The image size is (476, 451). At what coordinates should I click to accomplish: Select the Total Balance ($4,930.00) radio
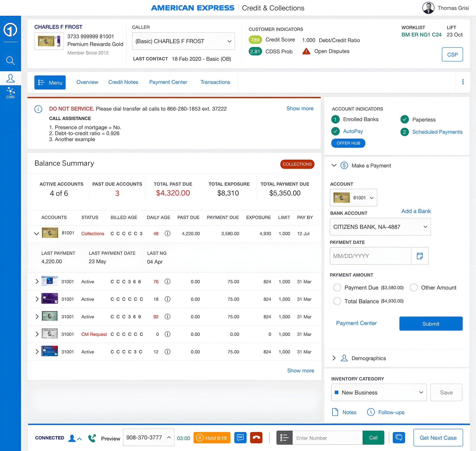click(x=337, y=301)
